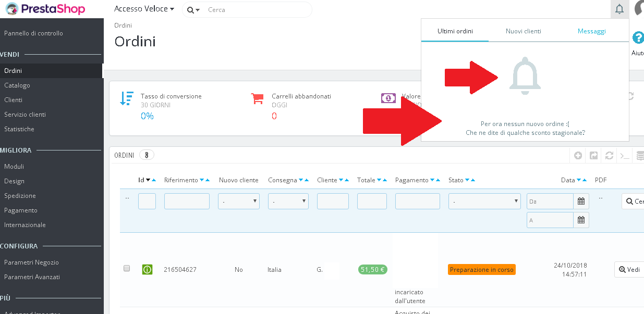This screenshot has height=314, width=644.
Task: Open Parametri Negozio in the sidebar
Action: click(31, 262)
